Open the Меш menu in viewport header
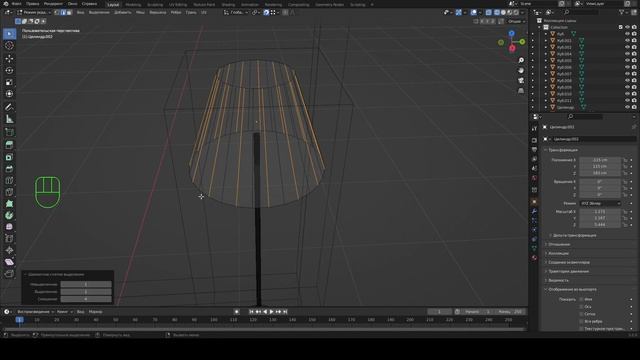This screenshot has width=640, height=360. 140,13
